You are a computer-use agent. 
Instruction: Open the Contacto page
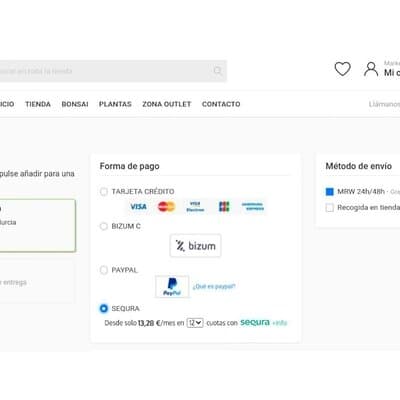(x=221, y=104)
